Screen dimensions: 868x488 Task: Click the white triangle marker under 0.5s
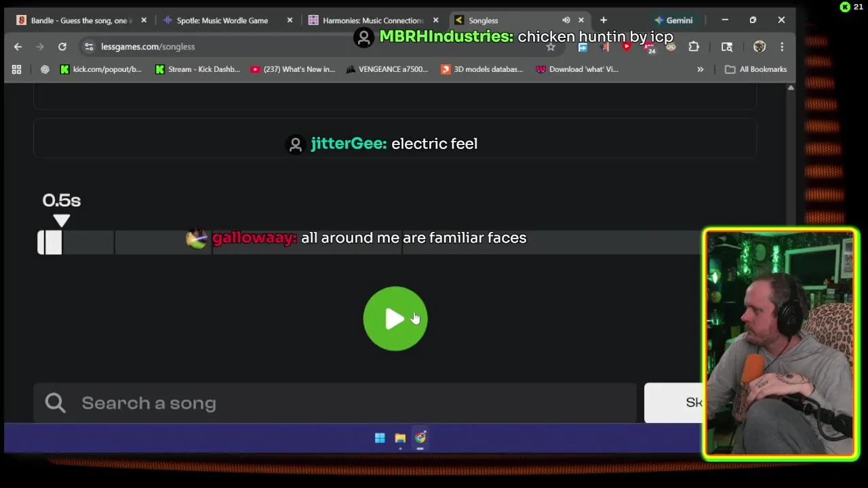61,220
